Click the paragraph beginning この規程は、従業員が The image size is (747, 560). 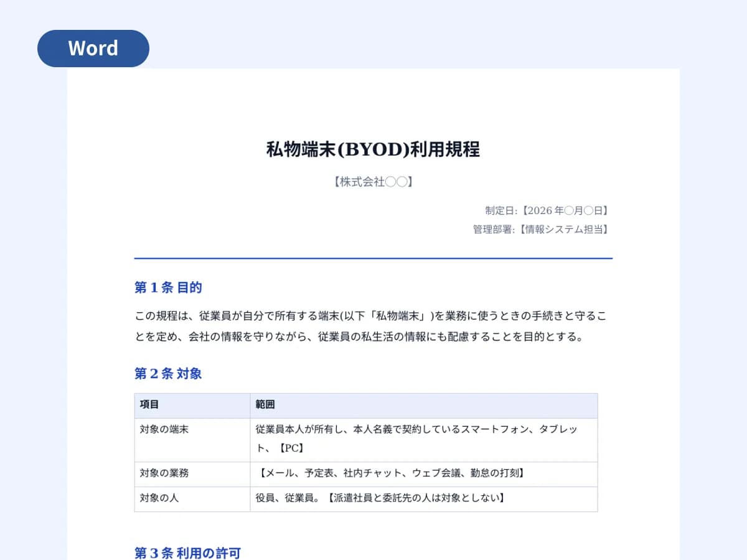371,327
